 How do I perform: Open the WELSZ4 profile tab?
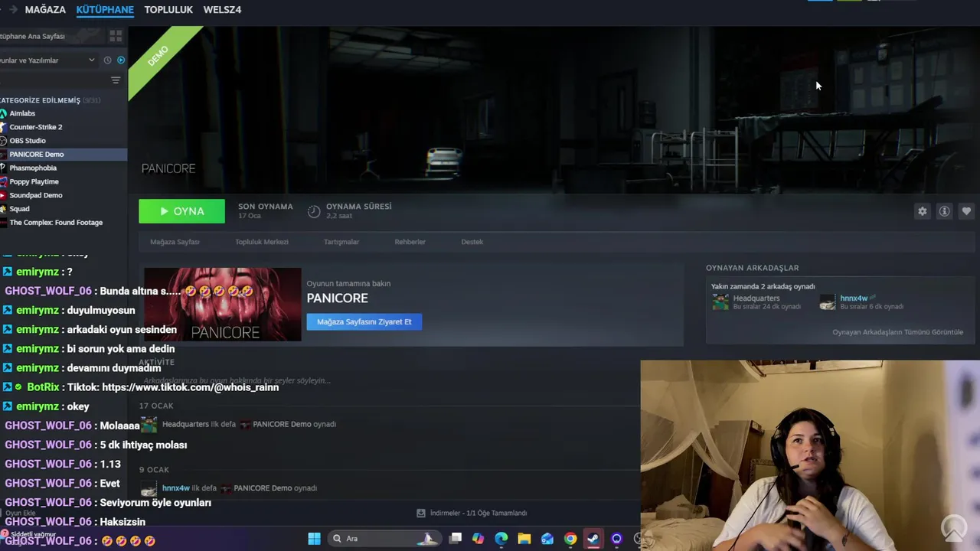(222, 10)
